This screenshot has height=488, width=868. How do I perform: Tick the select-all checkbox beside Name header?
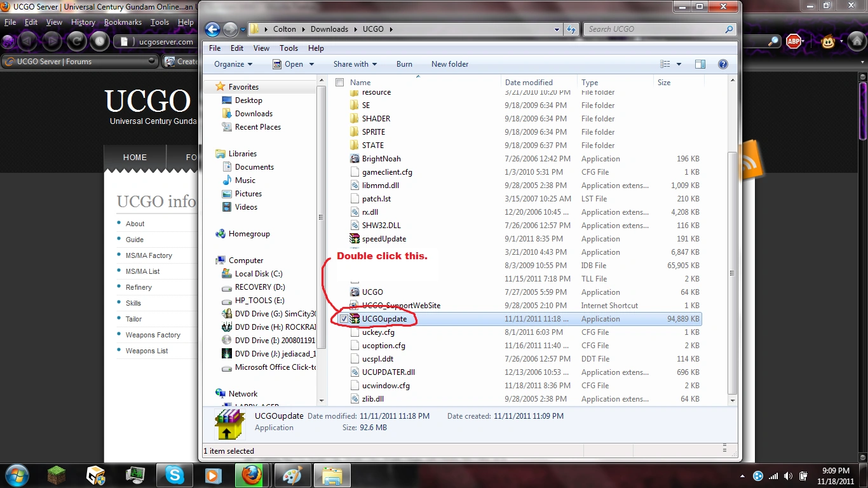coord(340,83)
